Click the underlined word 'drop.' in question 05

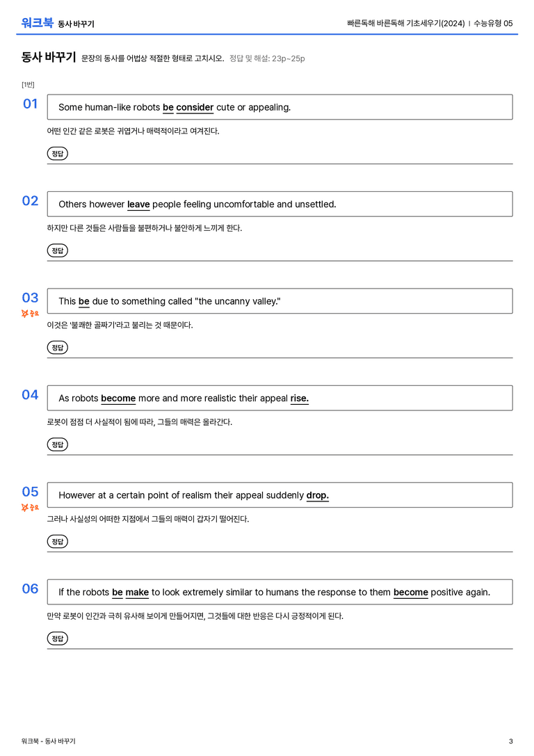pyautogui.click(x=318, y=496)
